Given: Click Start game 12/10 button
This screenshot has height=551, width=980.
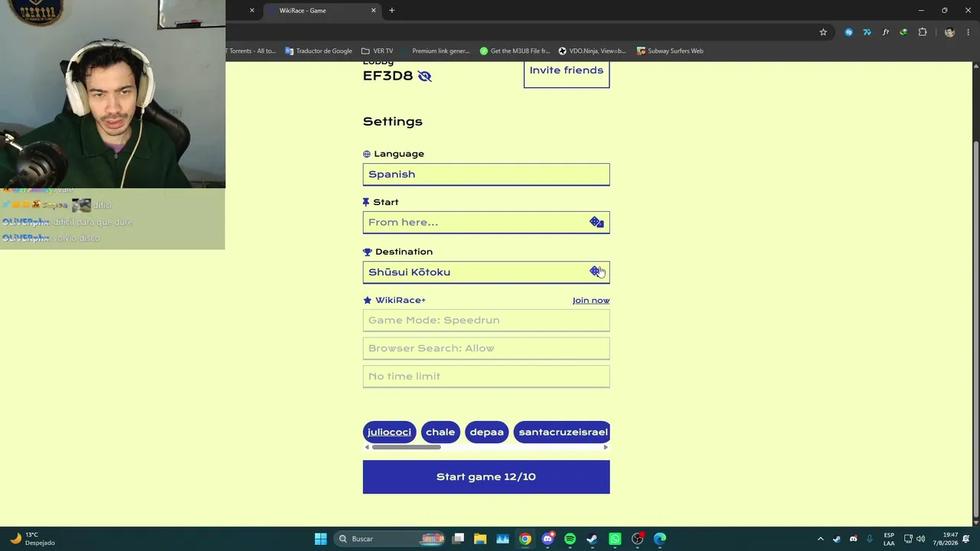Looking at the screenshot, I should click(486, 477).
